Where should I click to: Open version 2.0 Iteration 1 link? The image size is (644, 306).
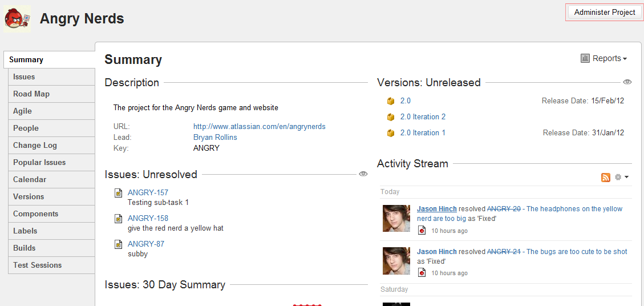tap(423, 133)
